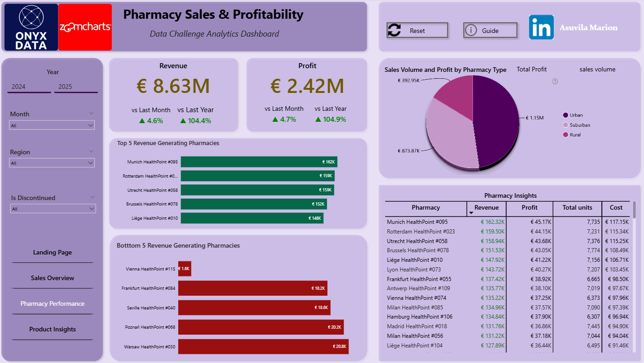Navigate to the Product Insights page
The image size is (644, 363).
(52, 330)
